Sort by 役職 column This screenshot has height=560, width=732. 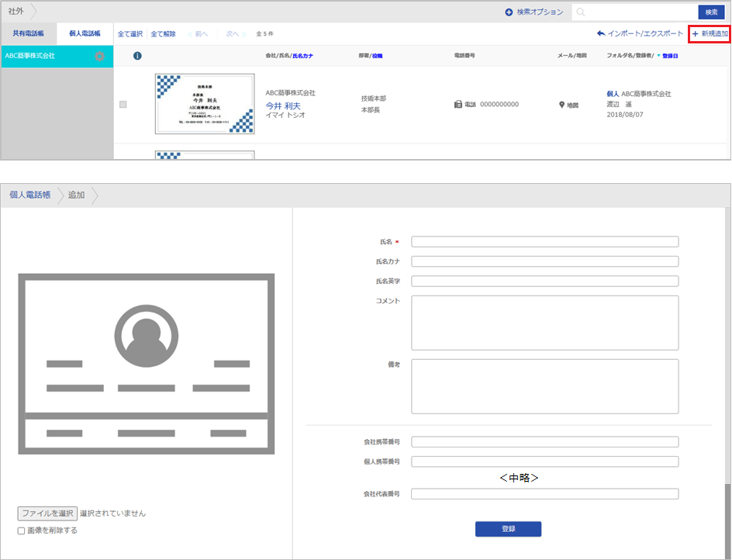coord(377,56)
